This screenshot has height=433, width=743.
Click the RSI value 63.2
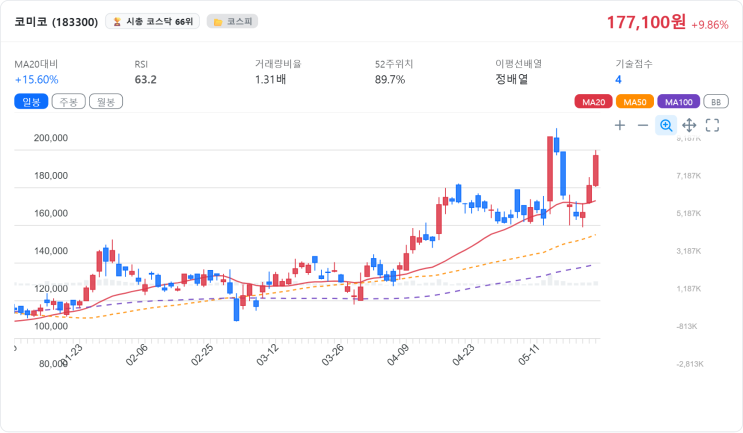145,80
